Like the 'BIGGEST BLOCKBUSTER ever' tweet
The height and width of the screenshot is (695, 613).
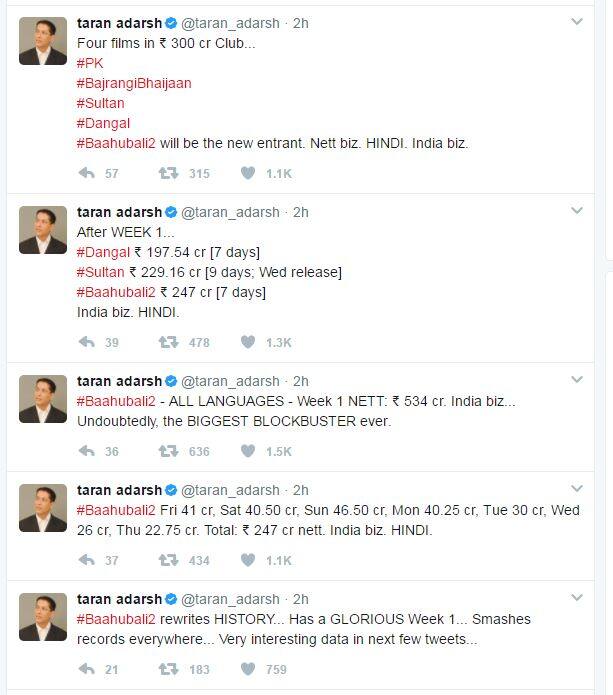(x=248, y=451)
